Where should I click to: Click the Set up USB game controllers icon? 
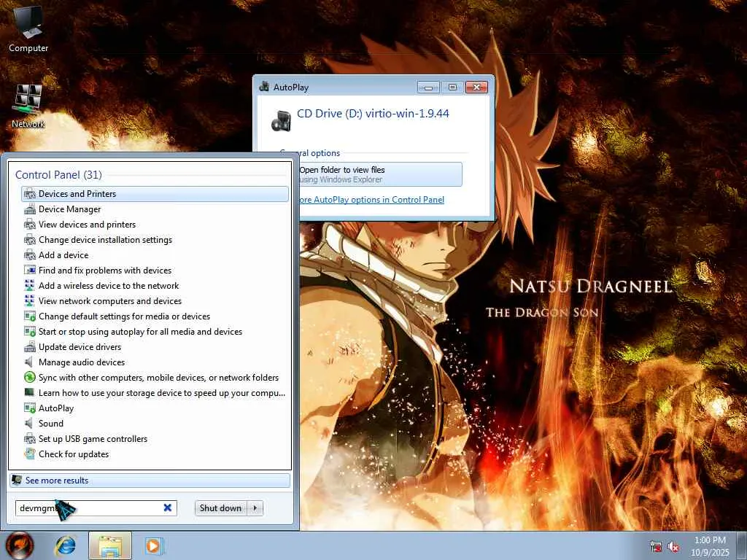tap(29, 438)
